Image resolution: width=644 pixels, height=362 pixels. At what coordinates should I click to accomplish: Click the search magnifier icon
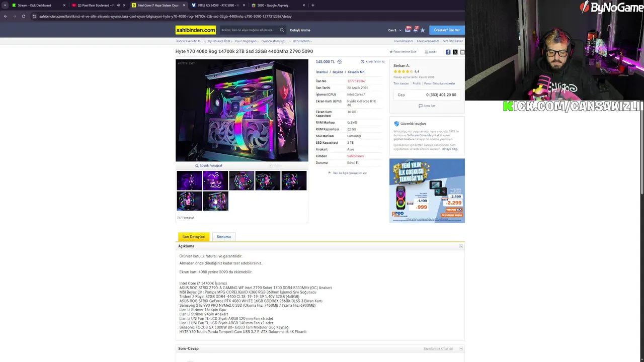tap(282, 30)
